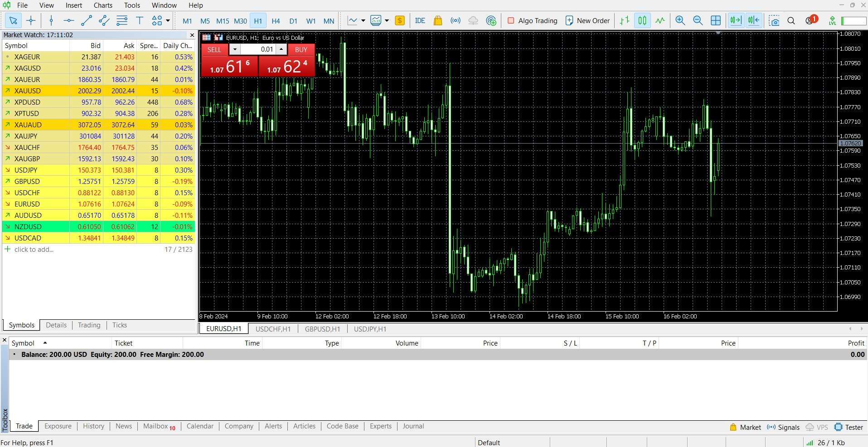Image resolution: width=868 pixels, height=447 pixels.
Task: Switch to Ticks tab in Market Watch
Action: (119, 325)
